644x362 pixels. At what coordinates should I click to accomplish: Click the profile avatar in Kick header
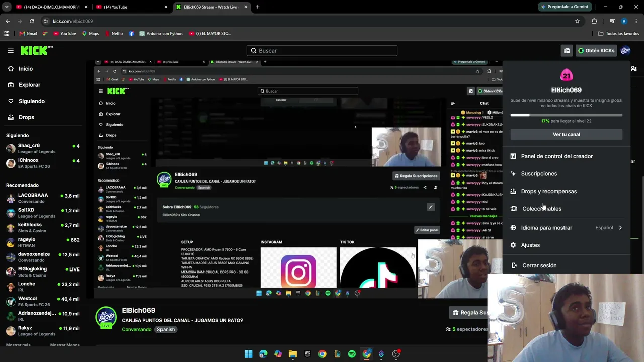625,50
